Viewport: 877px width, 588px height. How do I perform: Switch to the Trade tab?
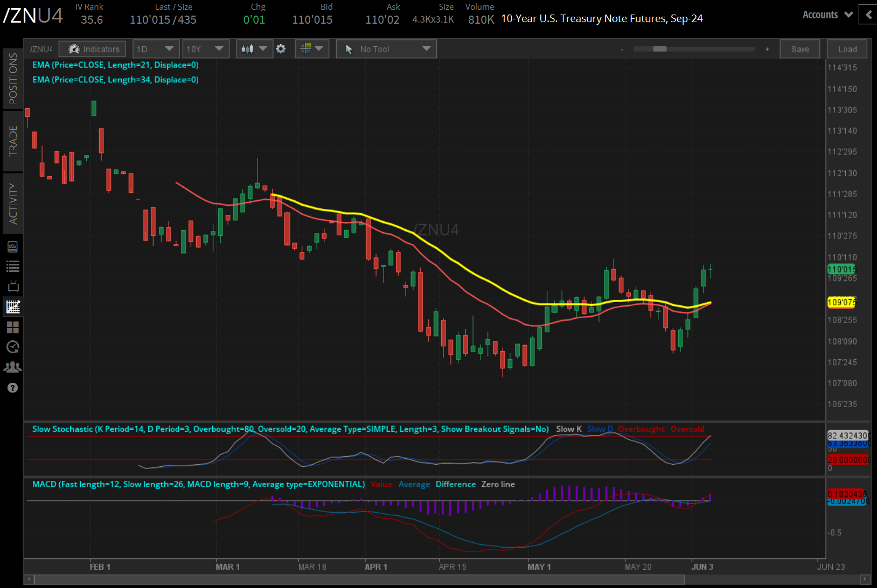point(13,141)
